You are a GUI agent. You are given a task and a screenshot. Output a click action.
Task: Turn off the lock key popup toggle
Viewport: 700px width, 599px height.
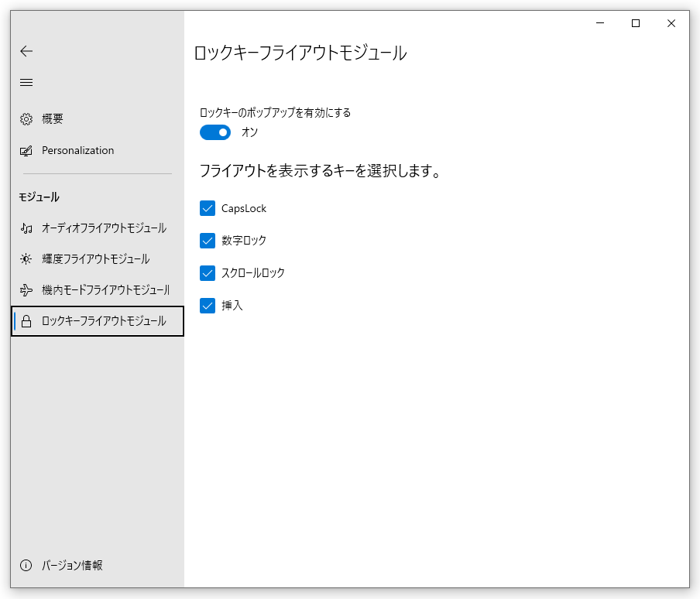(x=215, y=132)
